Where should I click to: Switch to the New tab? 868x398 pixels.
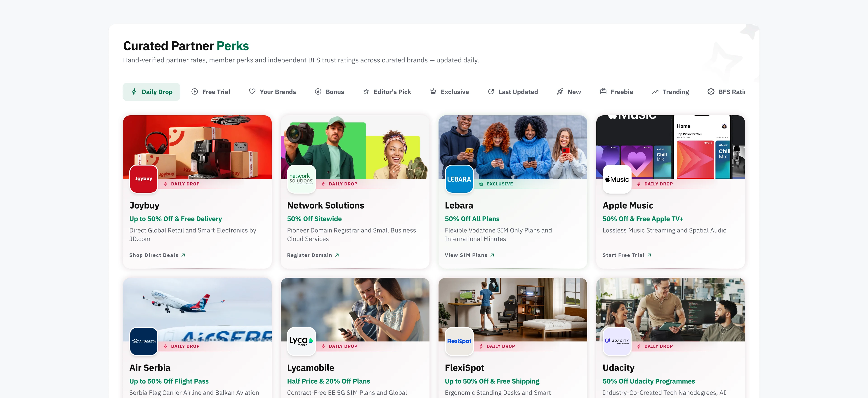tap(568, 92)
